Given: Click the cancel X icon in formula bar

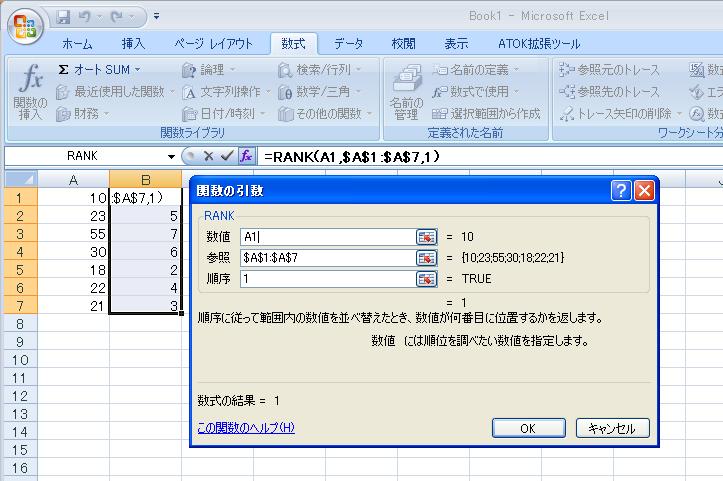Looking at the screenshot, I should pyautogui.click(x=208, y=156).
